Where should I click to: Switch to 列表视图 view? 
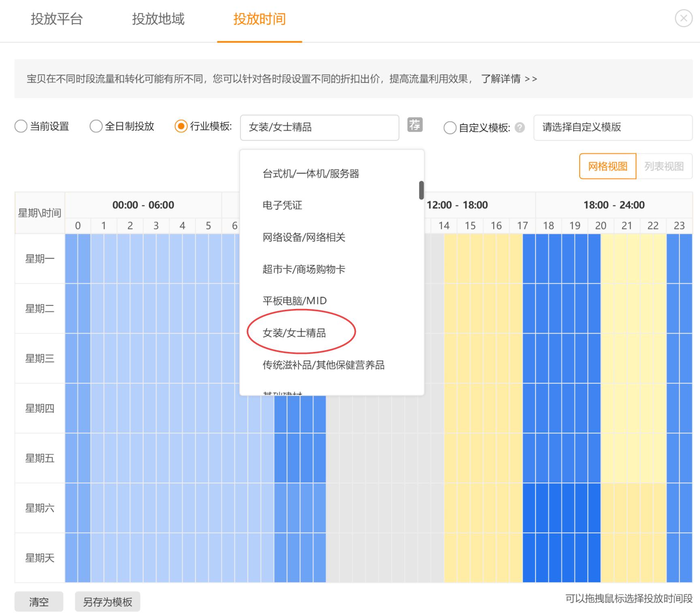(665, 166)
